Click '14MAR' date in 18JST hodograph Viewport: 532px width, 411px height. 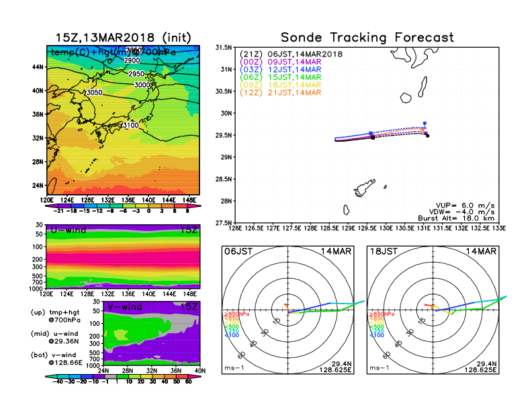[x=481, y=252]
